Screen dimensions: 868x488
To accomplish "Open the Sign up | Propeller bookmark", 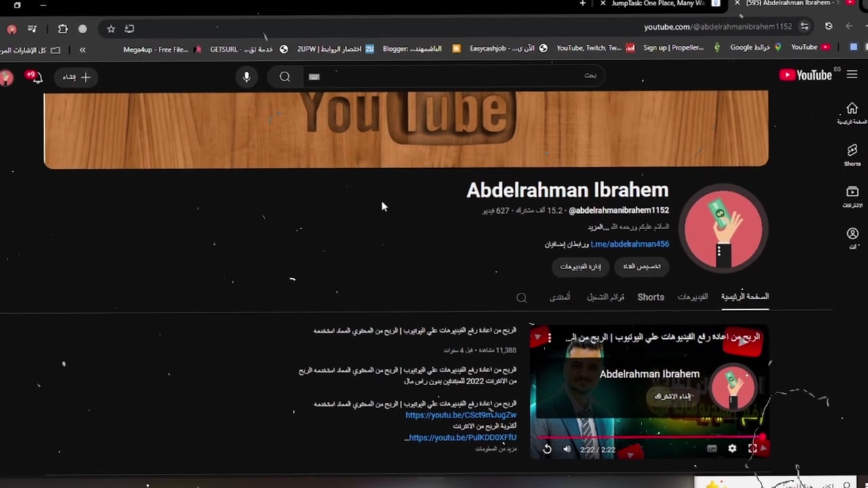I will pyautogui.click(x=682, y=48).
